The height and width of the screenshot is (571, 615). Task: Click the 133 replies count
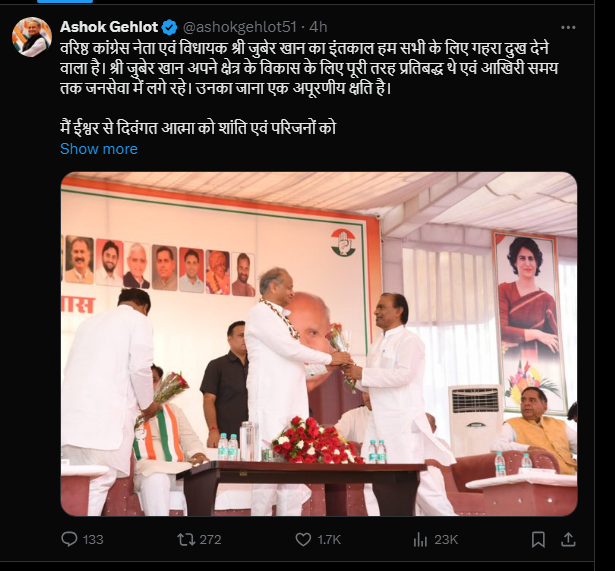(93, 540)
